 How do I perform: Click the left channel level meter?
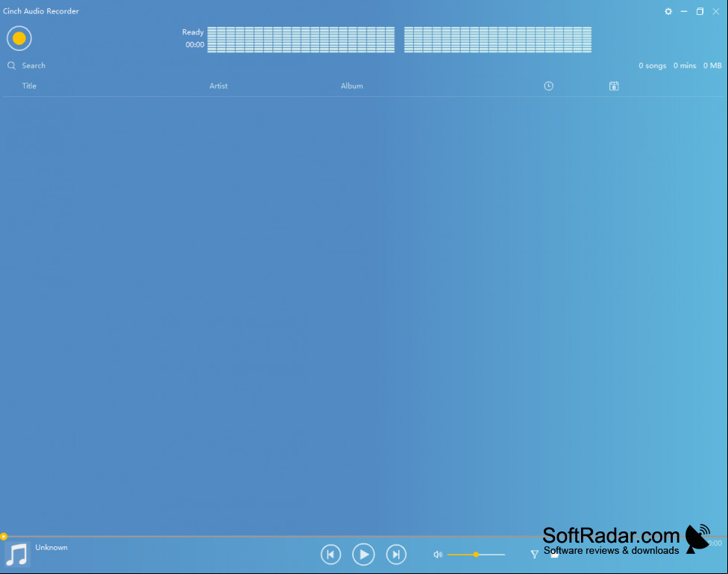coord(301,40)
